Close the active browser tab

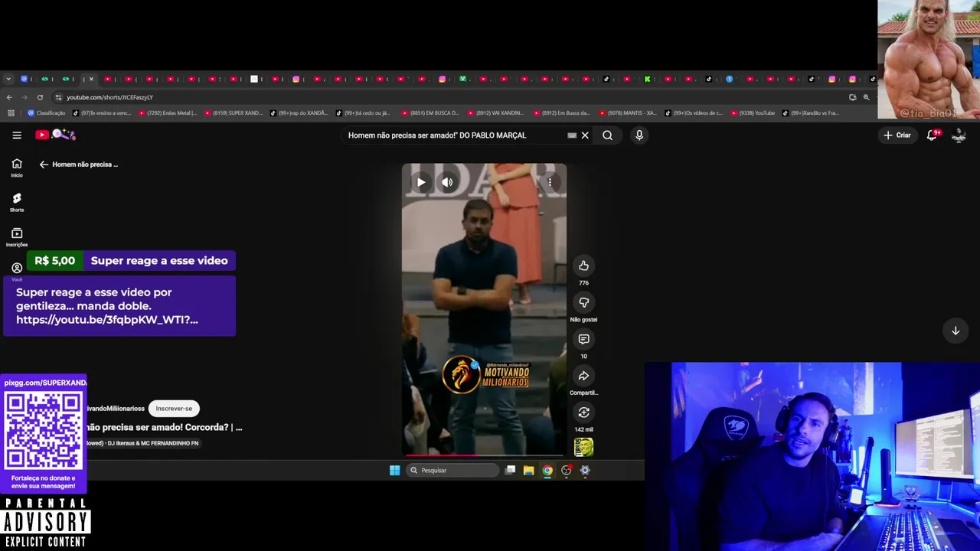pos(91,79)
